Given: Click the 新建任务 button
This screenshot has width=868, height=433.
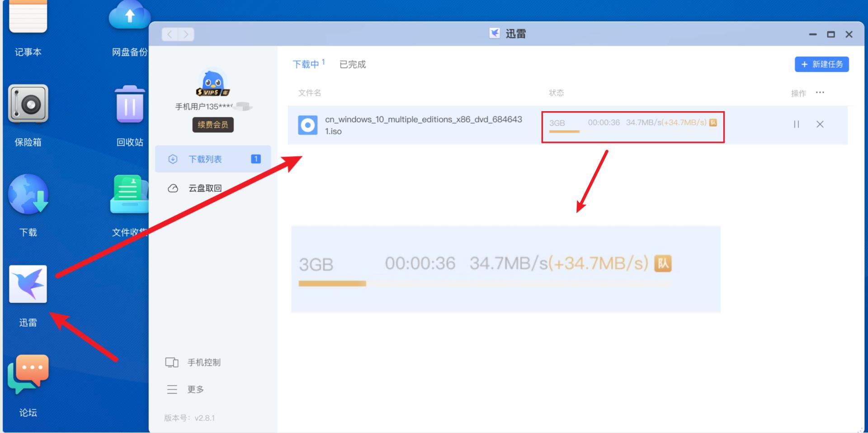Looking at the screenshot, I should (821, 64).
